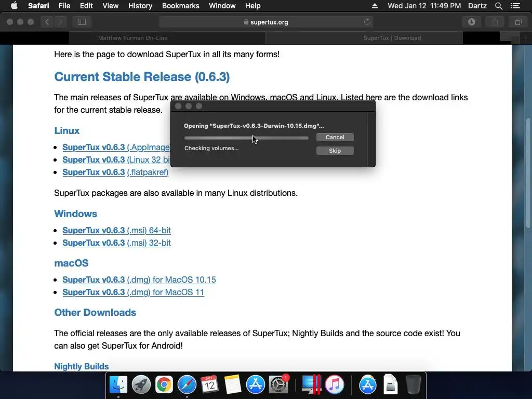This screenshot has width=532, height=399.
Task: Open SuperTux v0.6.3 Linux 32 bit link
Action: 116,160
